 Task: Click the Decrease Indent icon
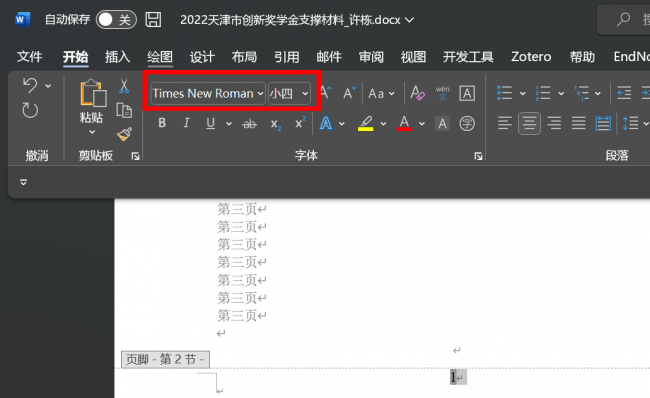tap(624, 93)
